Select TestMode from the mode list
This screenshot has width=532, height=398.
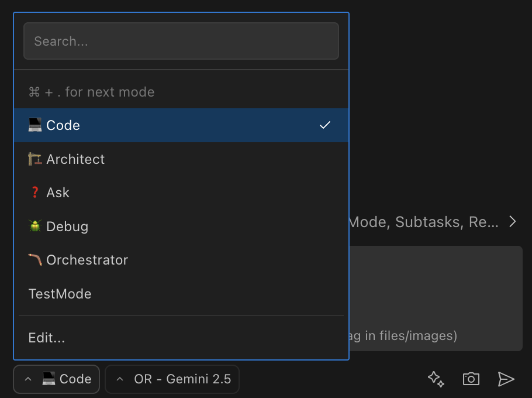coord(60,293)
